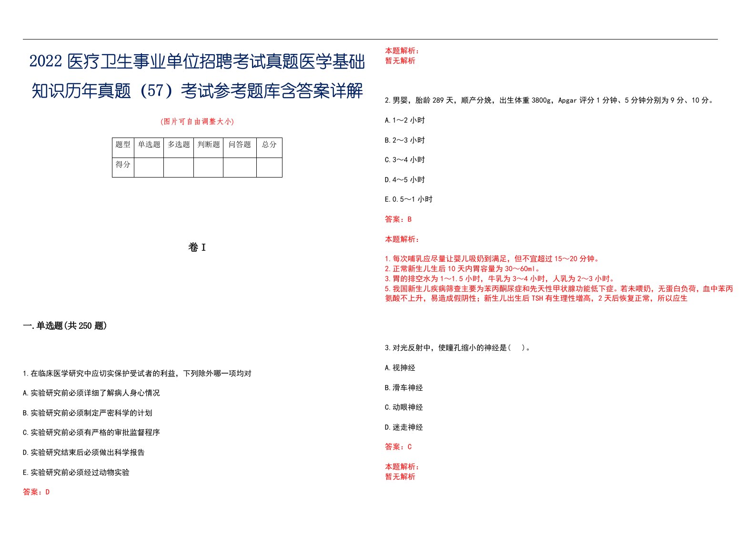Image resolution: width=756 pixels, height=534 pixels.
Task: Click section heading '一.单选题(共 250 题)'
Action: pos(65,326)
